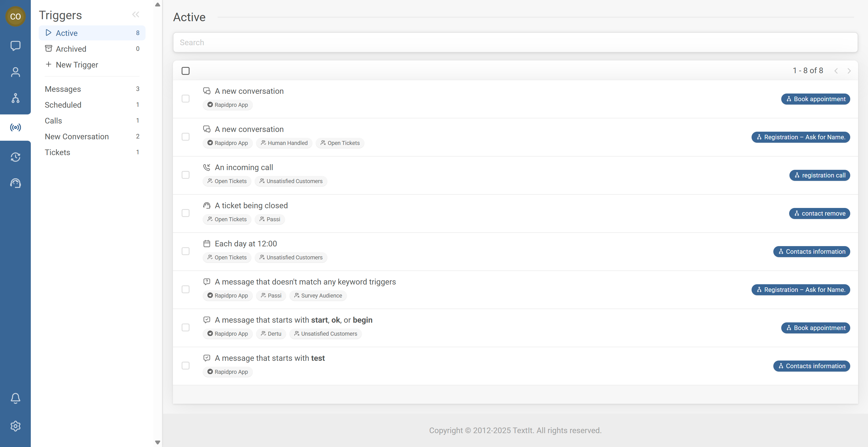Collapse the Triggers sidebar with double chevron
This screenshot has height=447, width=868.
tap(135, 14)
